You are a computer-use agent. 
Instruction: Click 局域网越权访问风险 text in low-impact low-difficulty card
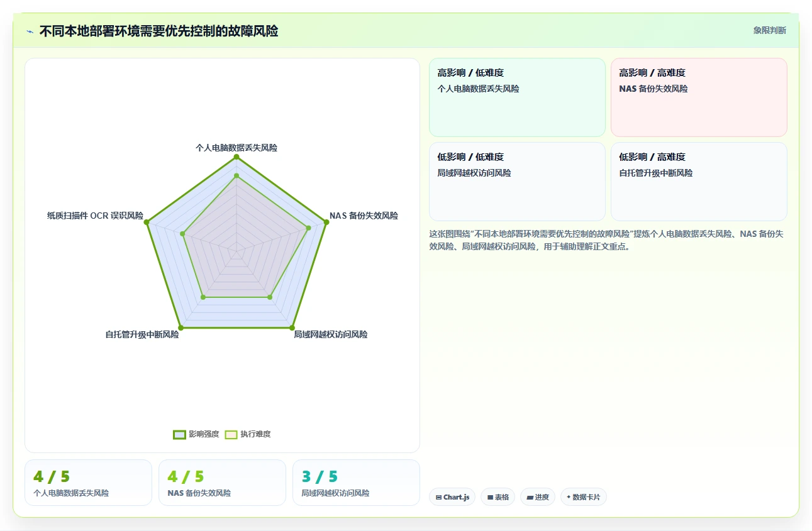click(x=474, y=173)
